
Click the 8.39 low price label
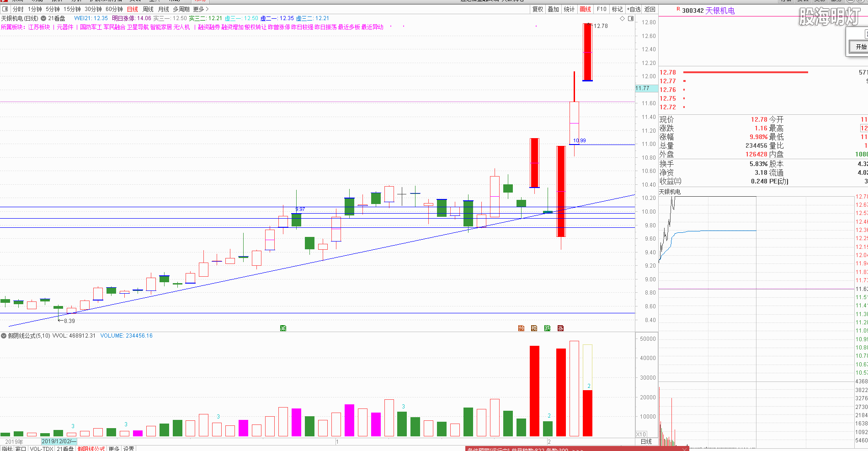click(69, 321)
